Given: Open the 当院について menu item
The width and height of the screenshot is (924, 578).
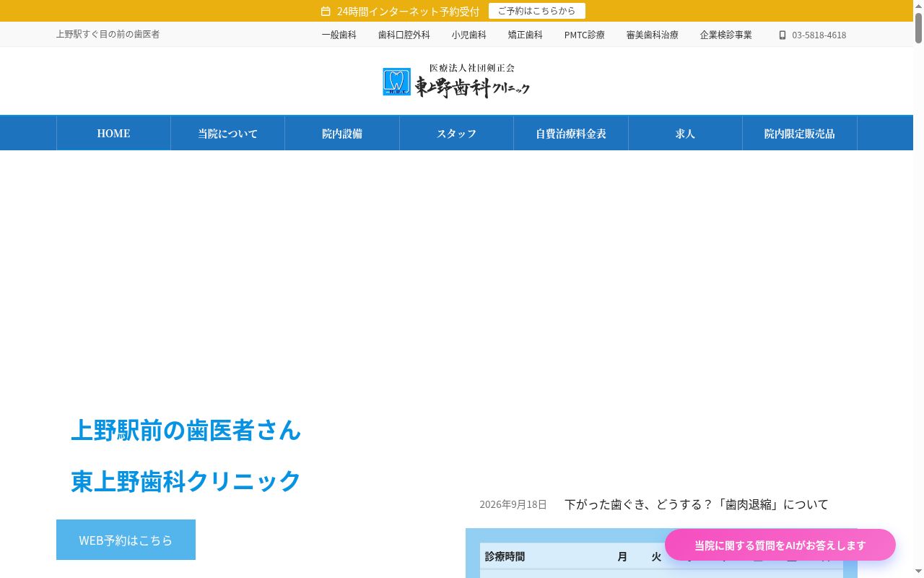Looking at the screenshot, I should click(x=228, y=134).
